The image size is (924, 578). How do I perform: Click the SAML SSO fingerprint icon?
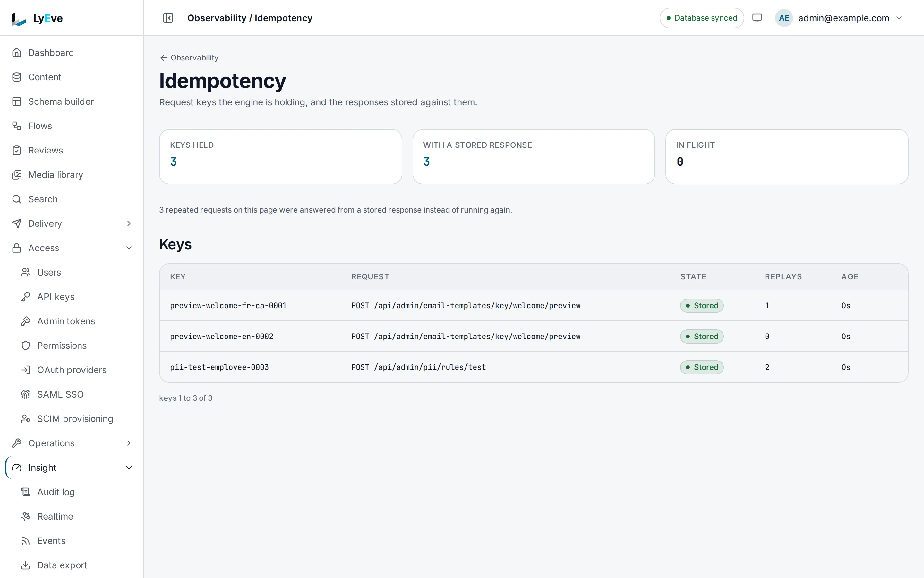click(x=26, y=395)
